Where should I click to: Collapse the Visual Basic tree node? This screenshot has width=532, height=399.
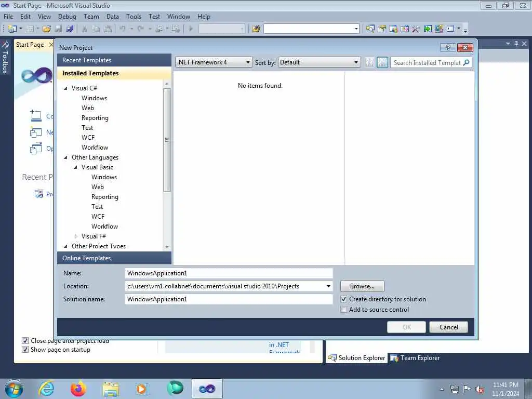[76, 167]
